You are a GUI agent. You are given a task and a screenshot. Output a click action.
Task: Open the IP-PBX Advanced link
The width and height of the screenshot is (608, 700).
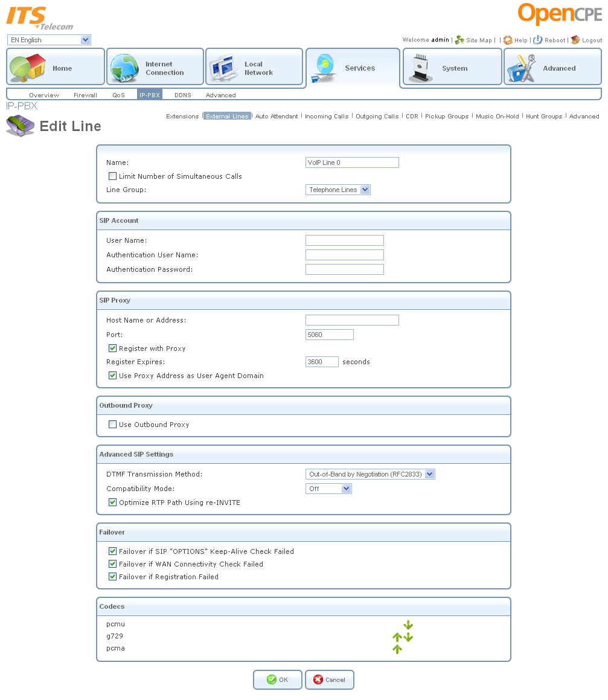584,116
